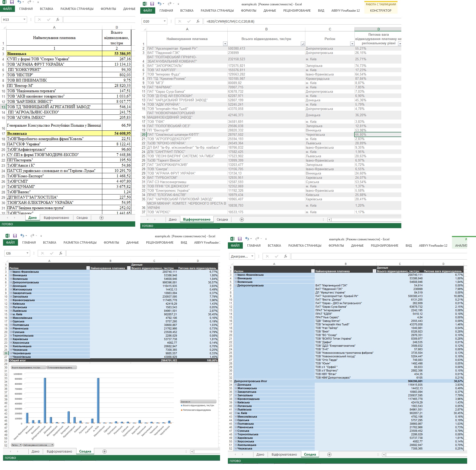Open the sort dropdown on Всього відшкодовано in the Відформатовано sheet
The image size is (476, 470).
coord(303,44)
